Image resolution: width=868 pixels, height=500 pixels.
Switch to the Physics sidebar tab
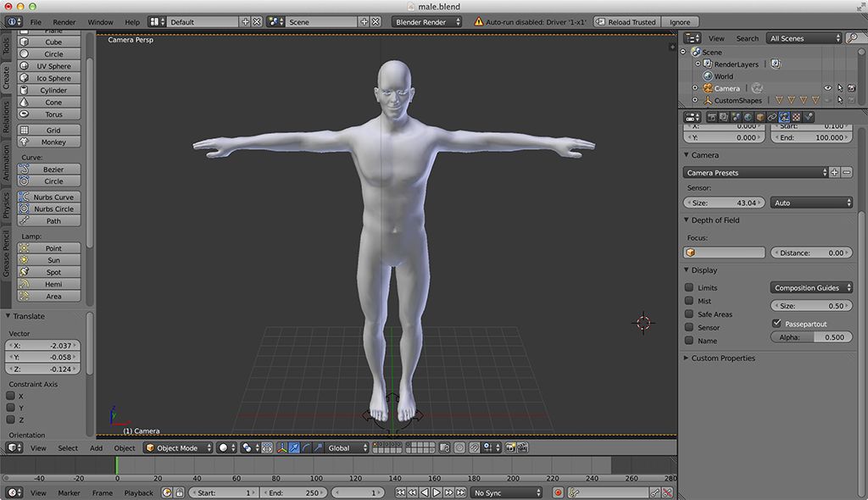[6, 204]
